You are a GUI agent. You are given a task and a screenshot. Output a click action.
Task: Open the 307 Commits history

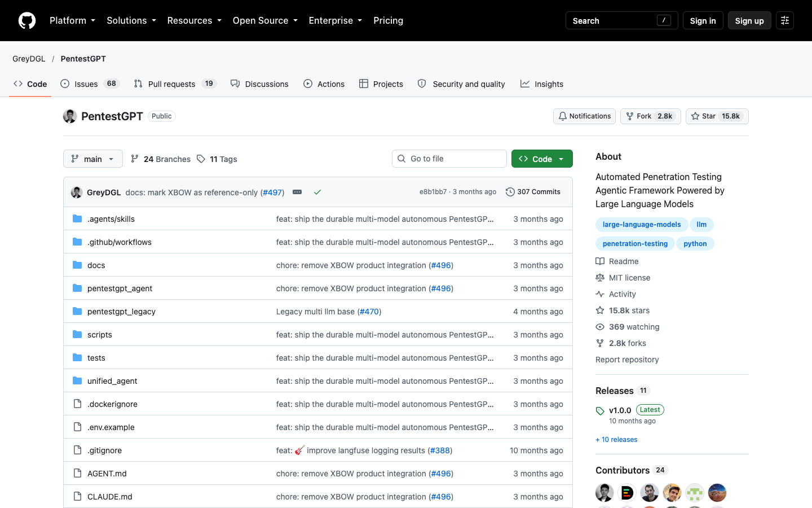coord(533,192)
